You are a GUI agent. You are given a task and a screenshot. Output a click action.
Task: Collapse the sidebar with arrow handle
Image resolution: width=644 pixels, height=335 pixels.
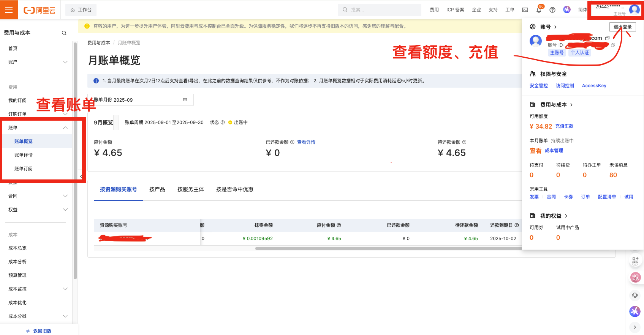81,177
